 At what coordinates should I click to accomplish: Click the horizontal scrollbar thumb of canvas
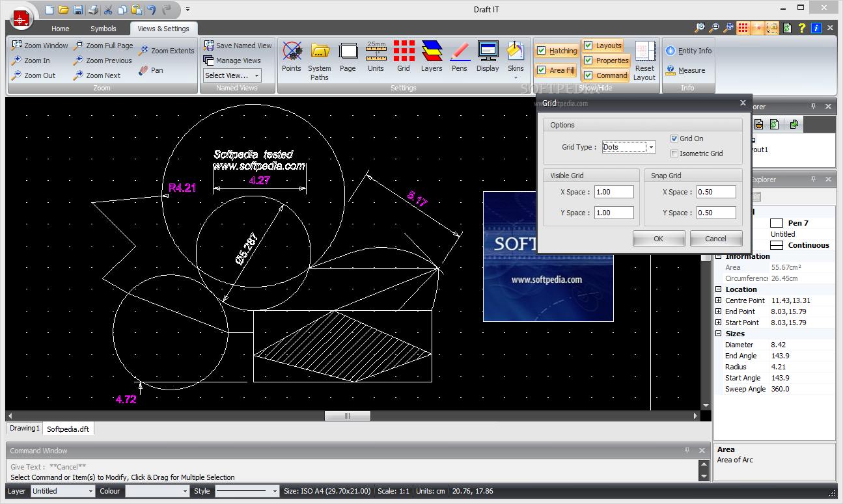(347, 416)
